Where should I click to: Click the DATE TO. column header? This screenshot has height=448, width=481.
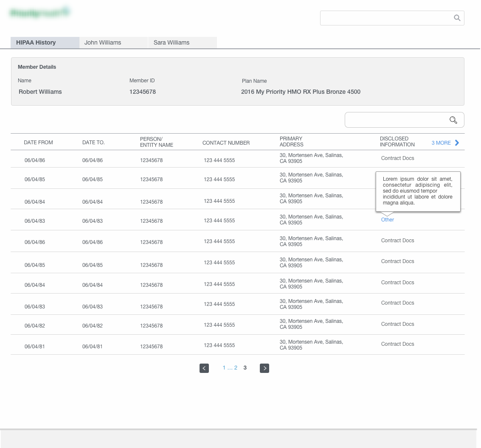pos(93,143)
